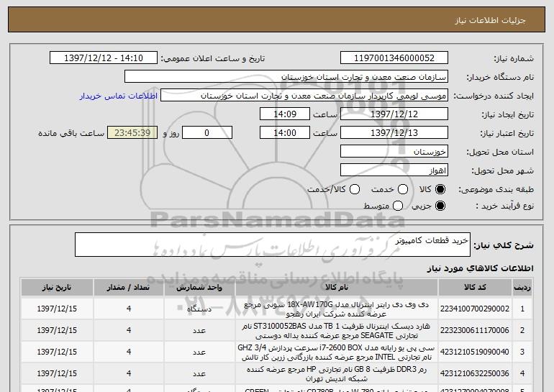Click product code 223230061117​0006

[x=475, y=331]
